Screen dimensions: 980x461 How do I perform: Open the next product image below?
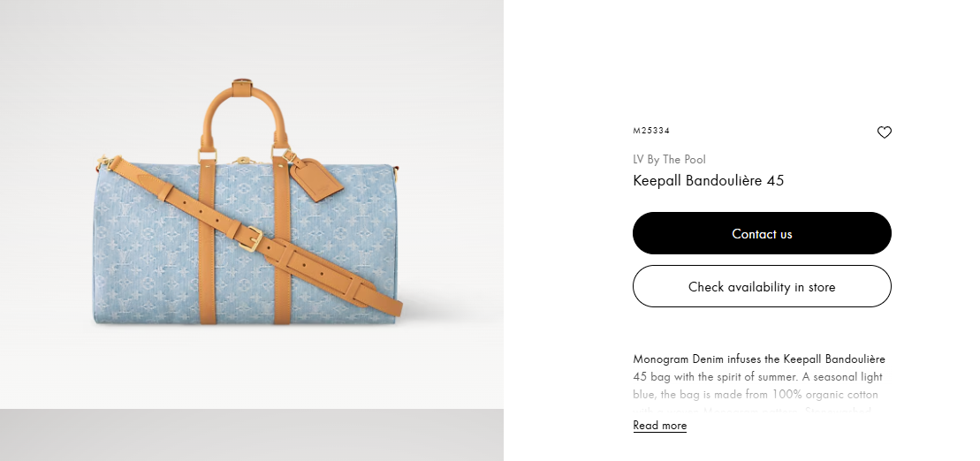click(x=251, y=435)
